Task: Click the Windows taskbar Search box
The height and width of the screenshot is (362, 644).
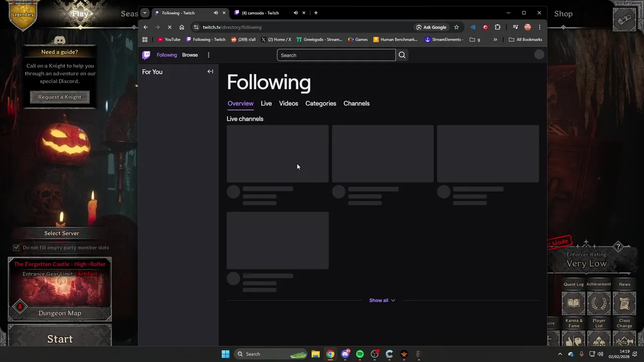Action: 271,354
